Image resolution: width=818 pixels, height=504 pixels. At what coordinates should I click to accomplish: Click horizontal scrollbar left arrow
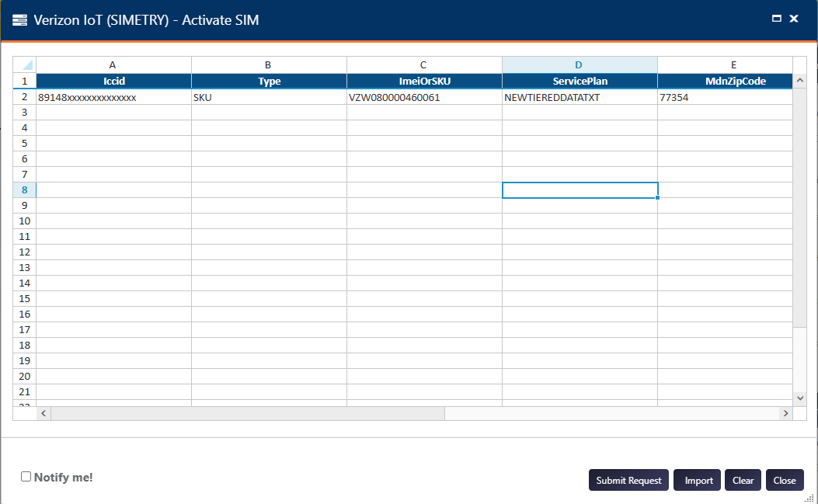pyautogui.click(x=44, y=413)
